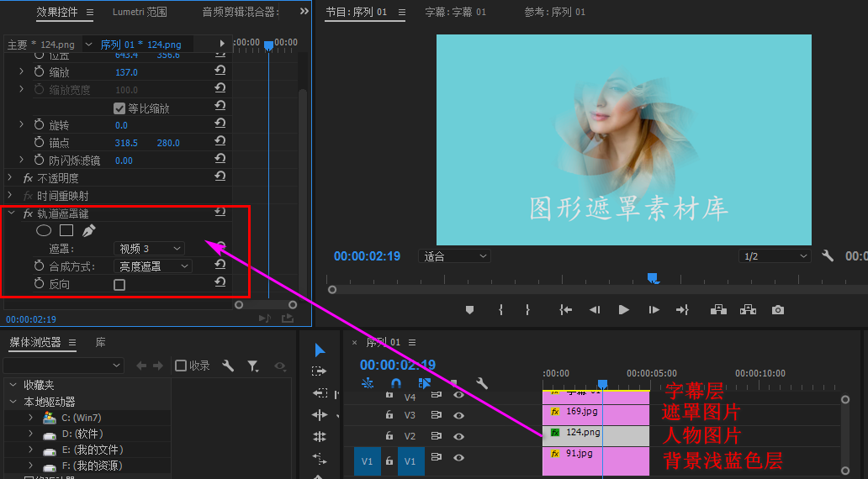Go to Out point in Program Monitor
This screenshot has height=479, width=868.
pos(683,310)
